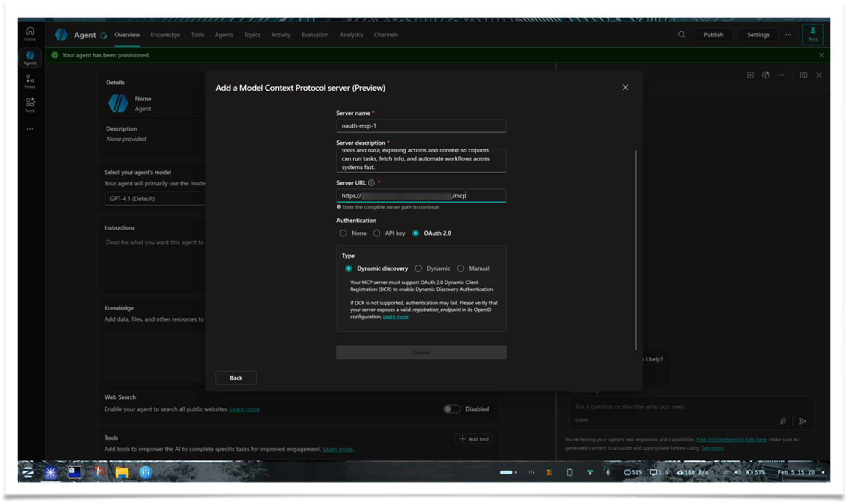This screenshot has height=504, width=848.
Task: Choose None as the authentication method
Action: click(x=343, y=233)
